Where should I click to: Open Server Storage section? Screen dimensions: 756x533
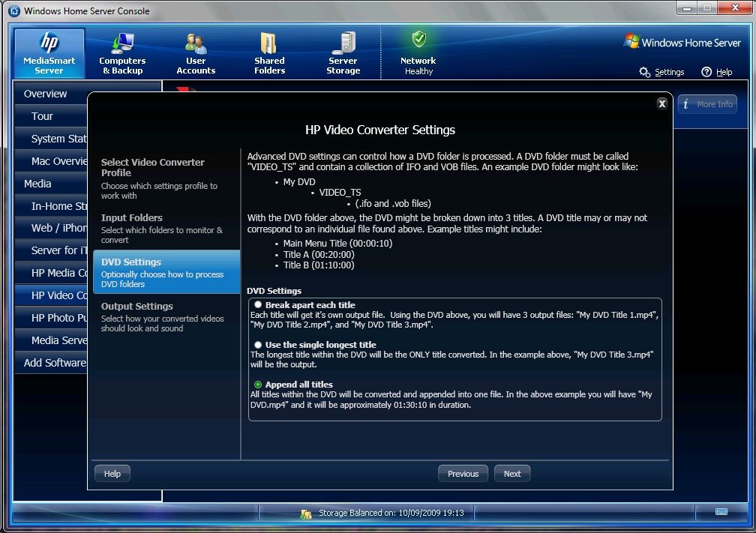[x=343, y=53]
